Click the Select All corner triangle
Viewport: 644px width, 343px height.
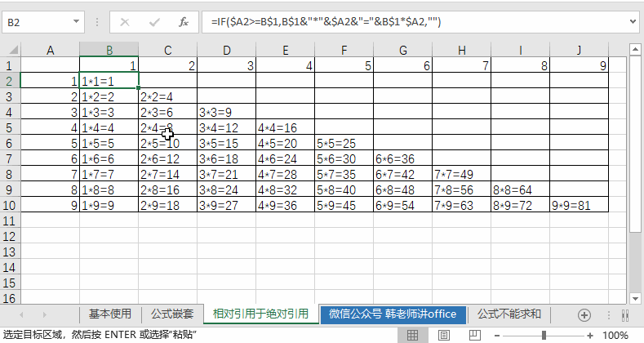coord(10,51)
